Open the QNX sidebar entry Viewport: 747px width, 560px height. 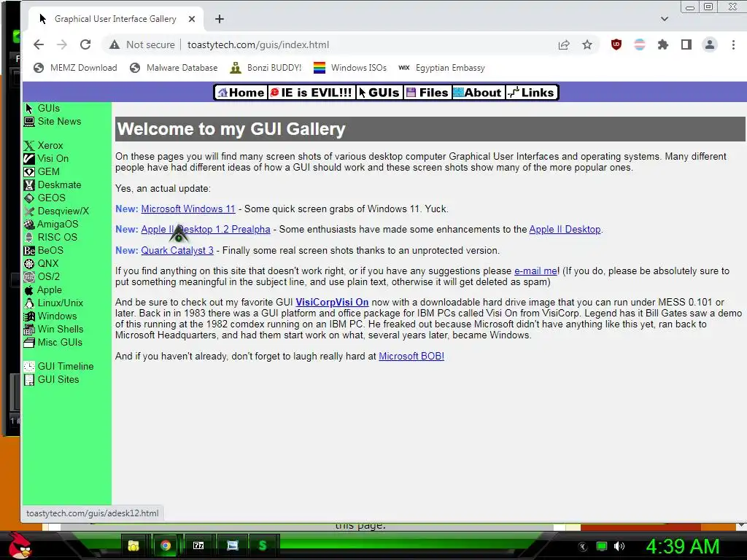pos(42,263)
